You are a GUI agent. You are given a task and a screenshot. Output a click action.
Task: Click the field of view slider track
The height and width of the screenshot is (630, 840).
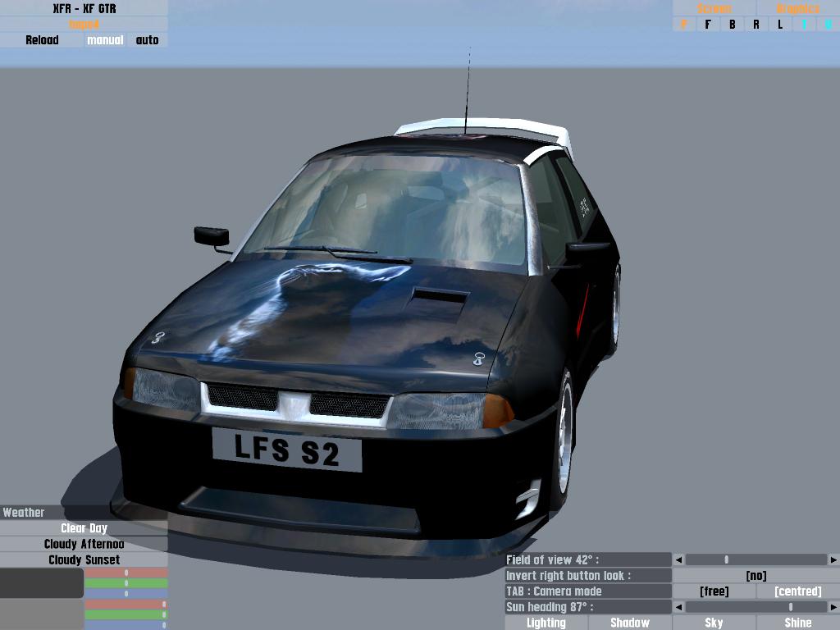point(756,559)
